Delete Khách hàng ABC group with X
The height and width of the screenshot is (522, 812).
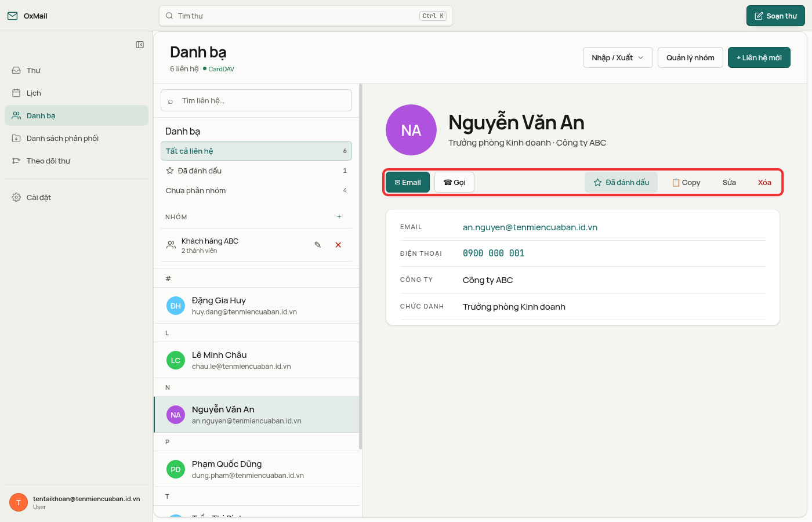338,245
